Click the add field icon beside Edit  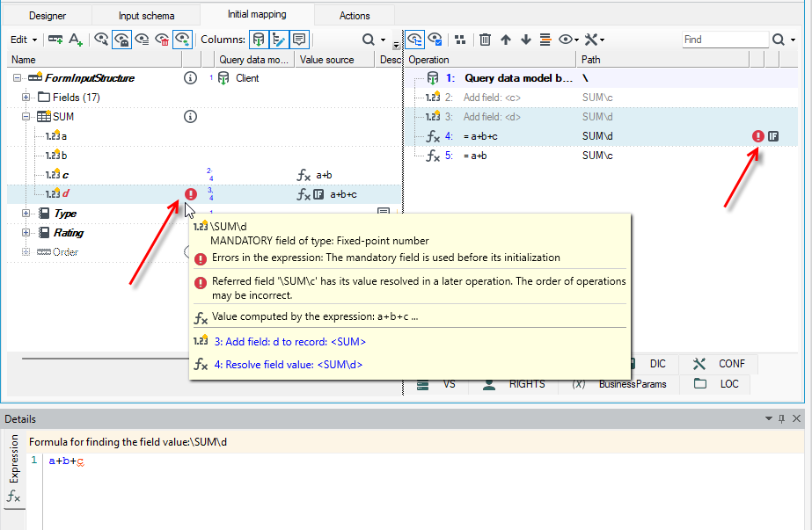(x=55, y=40)
